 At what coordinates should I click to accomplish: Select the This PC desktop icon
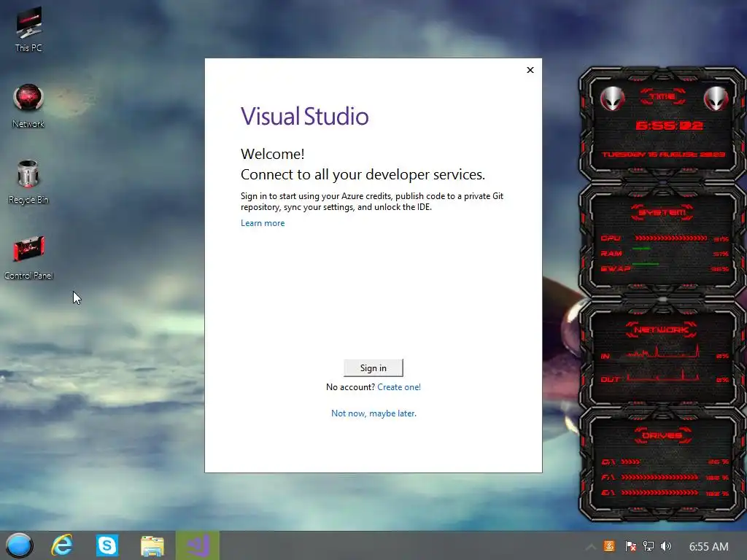(28, 29)
